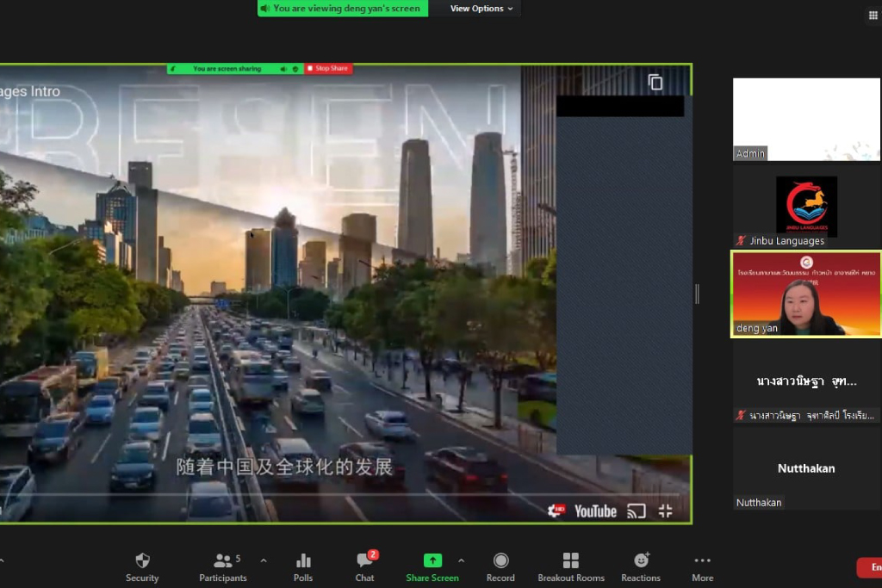Select the Admin participant video tile
The image size is (882, 588).
pos(806,119)
